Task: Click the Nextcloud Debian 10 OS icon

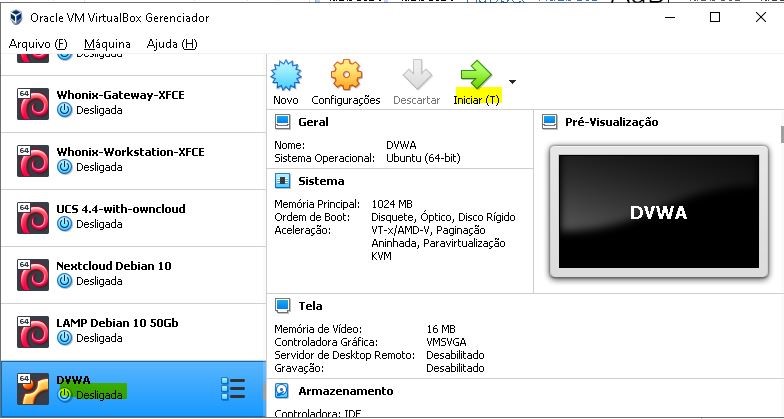Action: pyautogui.click(x=34, y=274)
